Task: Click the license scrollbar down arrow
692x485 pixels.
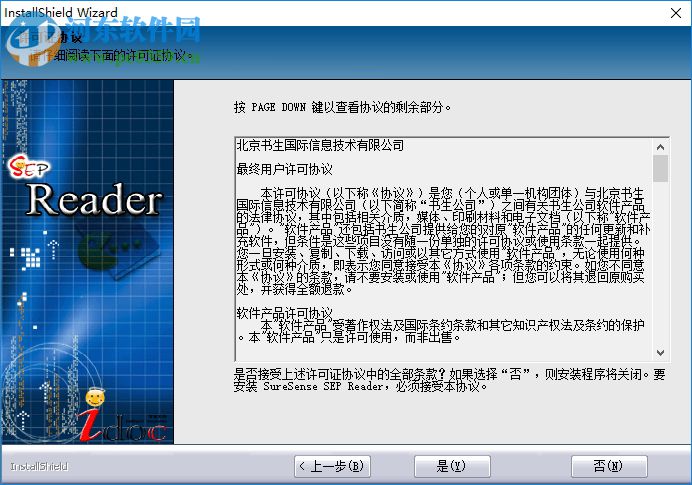Action: coord(660,353)
